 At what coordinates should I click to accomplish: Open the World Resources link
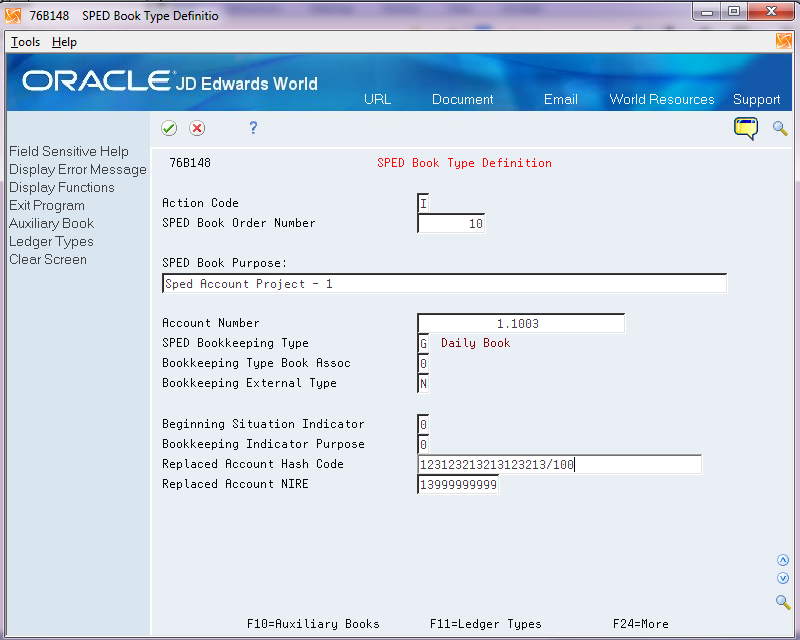pos(662,99)
